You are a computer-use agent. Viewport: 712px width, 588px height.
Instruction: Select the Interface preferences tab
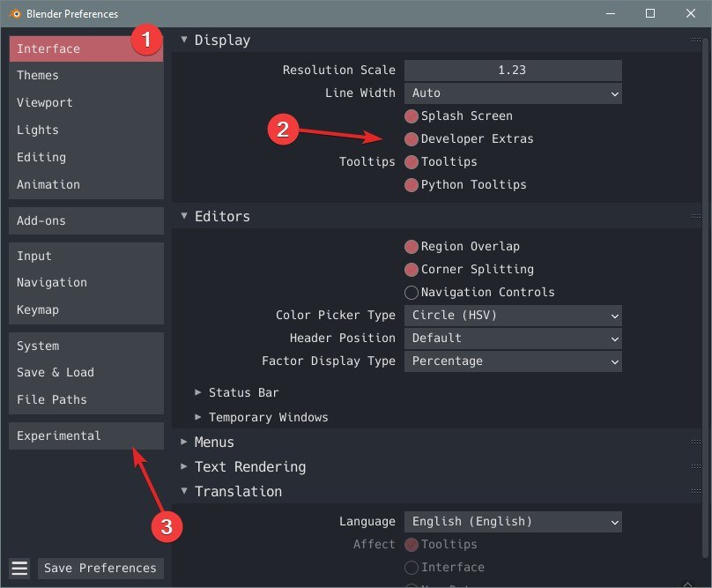point(85,48)
